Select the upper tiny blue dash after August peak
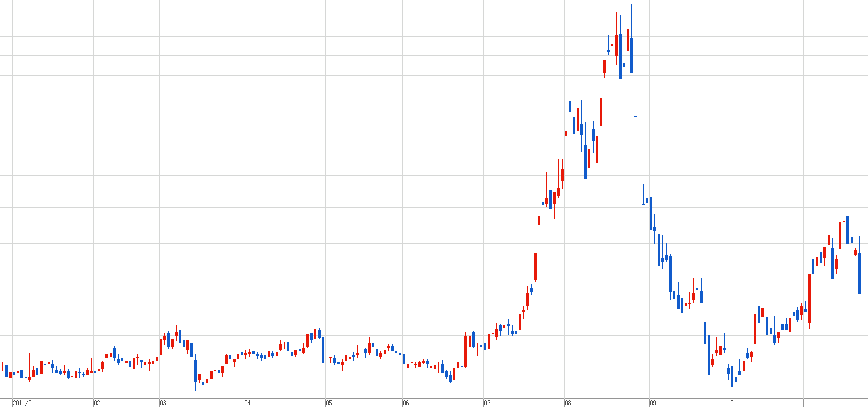The width and height of the screenshot is (868, 407). 636,117
